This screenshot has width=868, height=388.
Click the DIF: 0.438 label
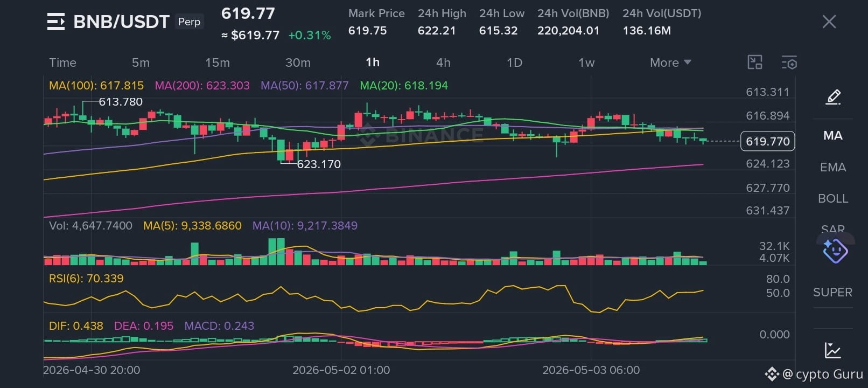[76, 325]
